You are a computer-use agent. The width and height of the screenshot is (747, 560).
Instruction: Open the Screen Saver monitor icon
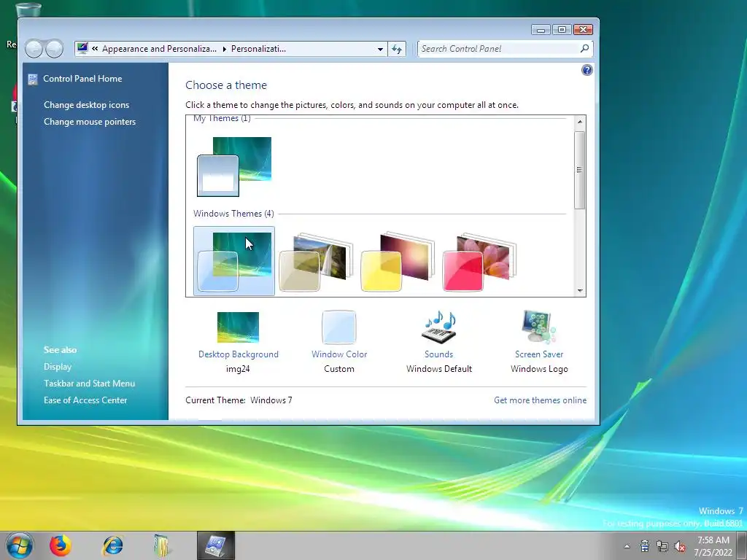(539, 327)
